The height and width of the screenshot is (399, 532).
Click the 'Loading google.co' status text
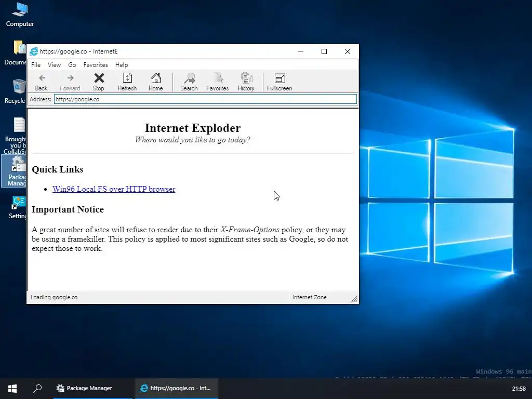pos(54,297)
